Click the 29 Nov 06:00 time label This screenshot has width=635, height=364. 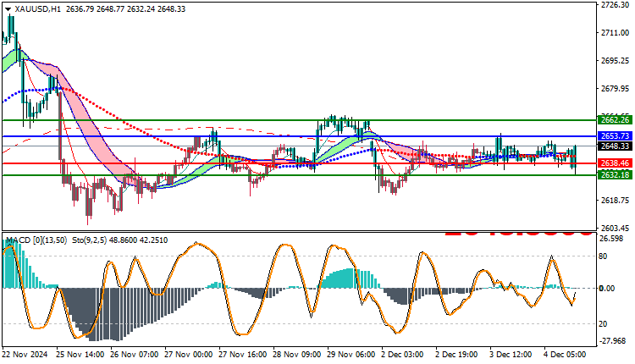(351, 355)
